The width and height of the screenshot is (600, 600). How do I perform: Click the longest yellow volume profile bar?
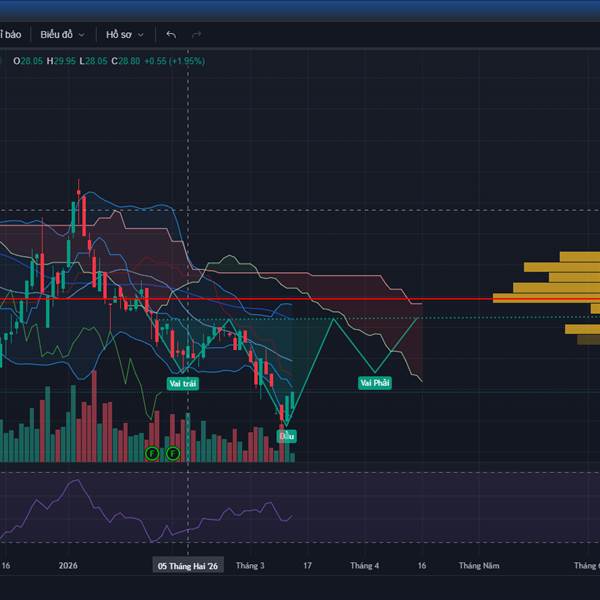pos(545,297)
